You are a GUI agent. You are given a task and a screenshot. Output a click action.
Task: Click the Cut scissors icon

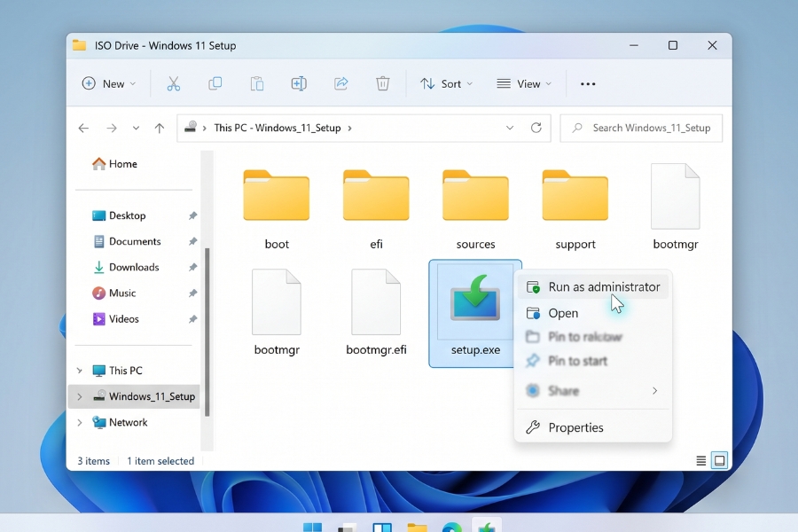pyautogui.click(x=174, y=83)
